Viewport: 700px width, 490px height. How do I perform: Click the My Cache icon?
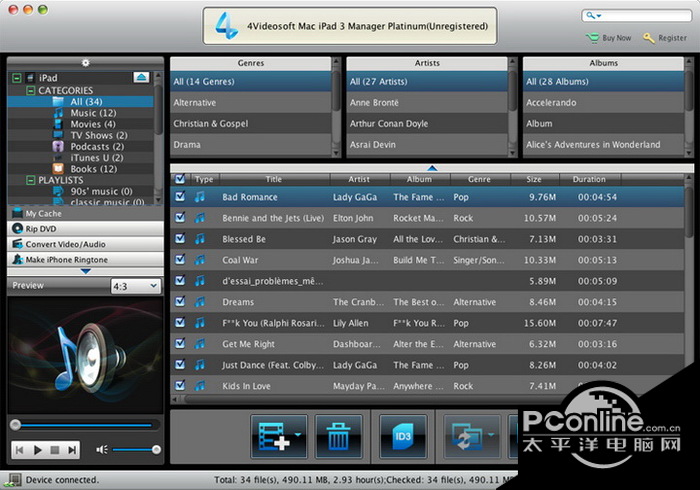point(17,213)
